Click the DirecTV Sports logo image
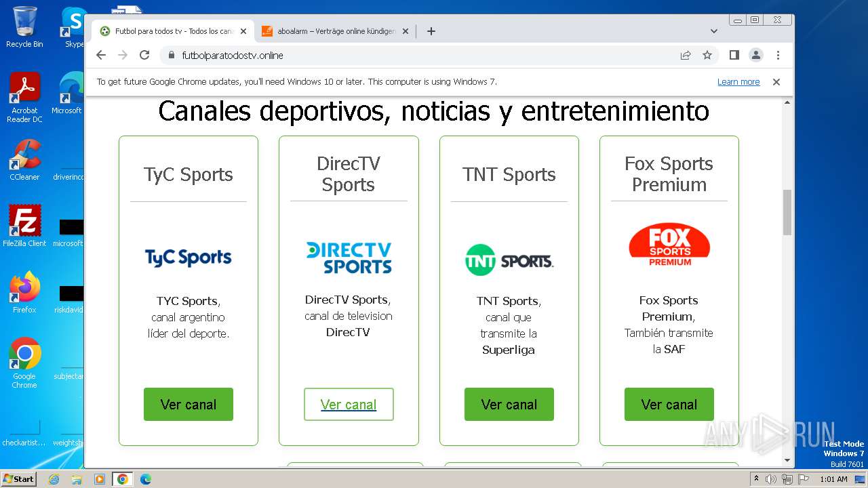The image size is (868, 488). 349,258
